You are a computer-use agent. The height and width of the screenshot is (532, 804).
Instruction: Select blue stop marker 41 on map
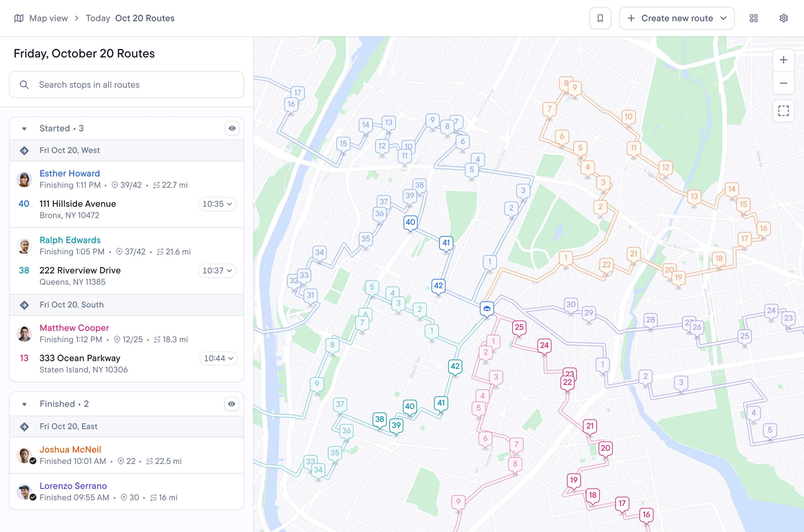(x=446, y=243)
